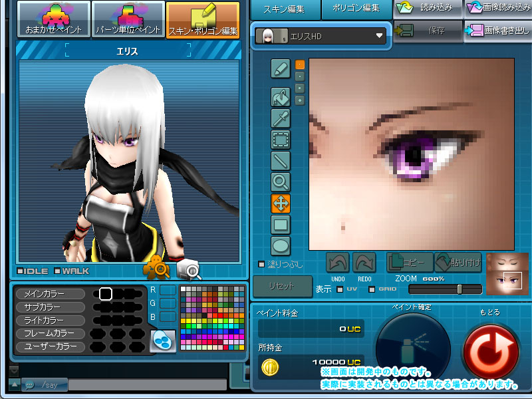
Task: Open the おまかせペイント tab
Action: pos(54,19)
